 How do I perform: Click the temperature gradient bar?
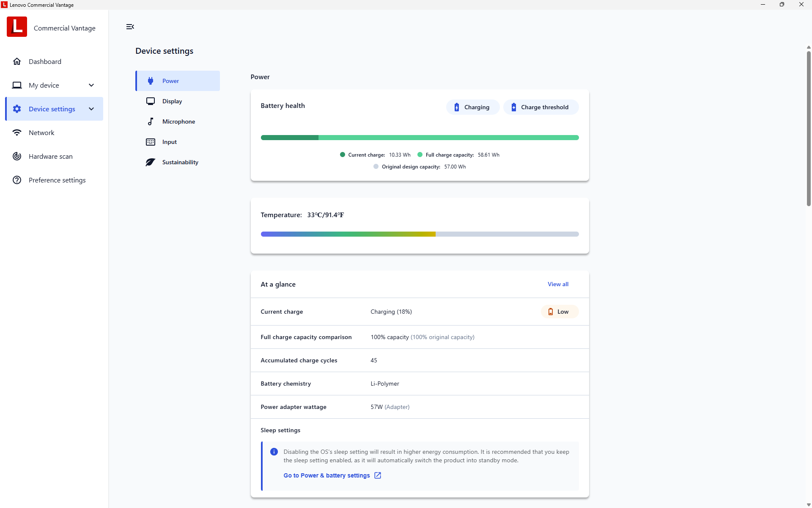[420, 234]
